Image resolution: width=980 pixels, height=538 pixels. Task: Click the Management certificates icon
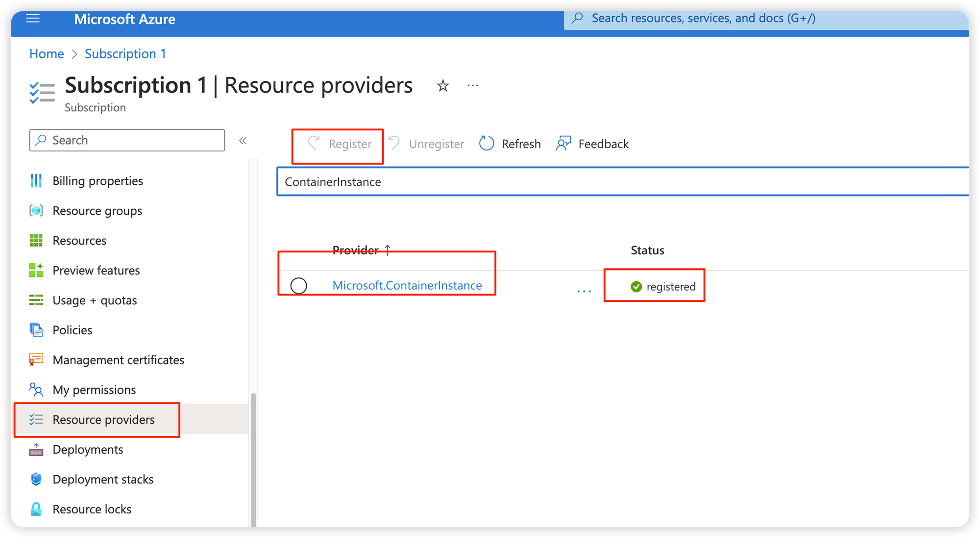(36, 360)
